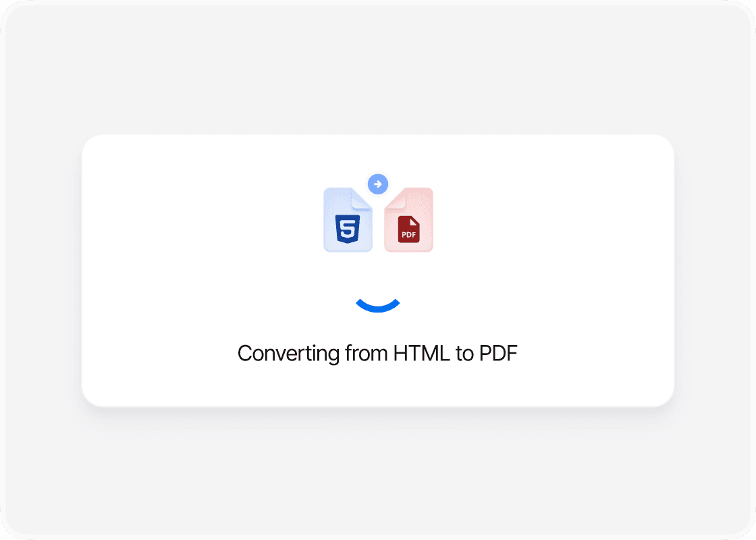Click the word "PDF" in the status message

pos(498,354)
